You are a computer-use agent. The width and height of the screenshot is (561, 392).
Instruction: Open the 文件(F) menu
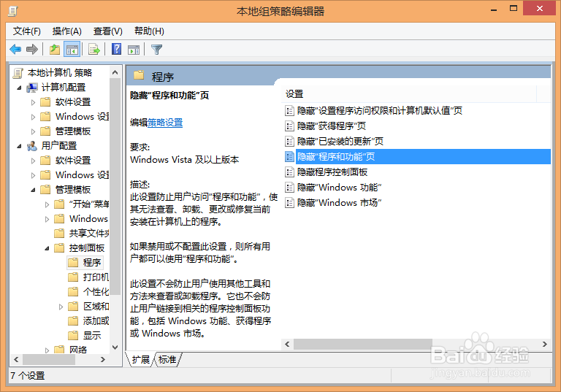click(27, 31)
